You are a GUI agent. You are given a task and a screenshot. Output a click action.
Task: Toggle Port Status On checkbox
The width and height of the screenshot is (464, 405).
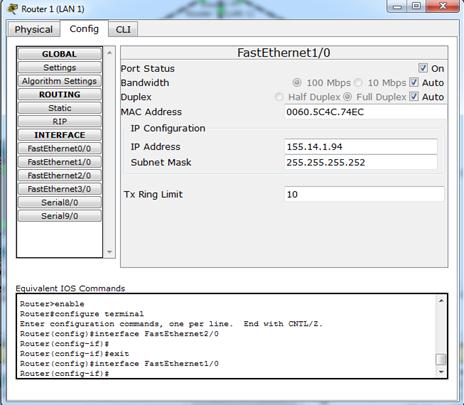[x=423, y=68]
